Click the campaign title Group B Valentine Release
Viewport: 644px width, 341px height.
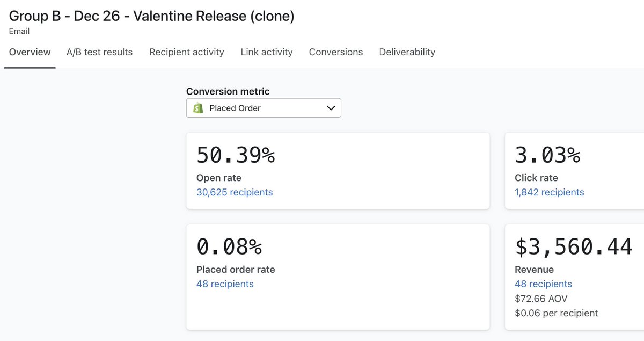[x=152, y=16]
